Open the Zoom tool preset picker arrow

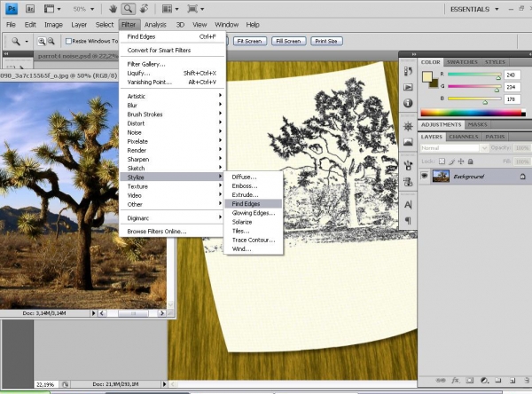(27, 42)
